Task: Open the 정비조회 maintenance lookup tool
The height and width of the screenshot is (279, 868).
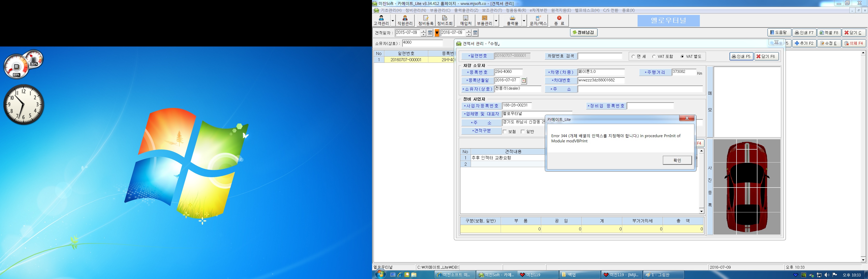Action: click(x=445, y=21)
